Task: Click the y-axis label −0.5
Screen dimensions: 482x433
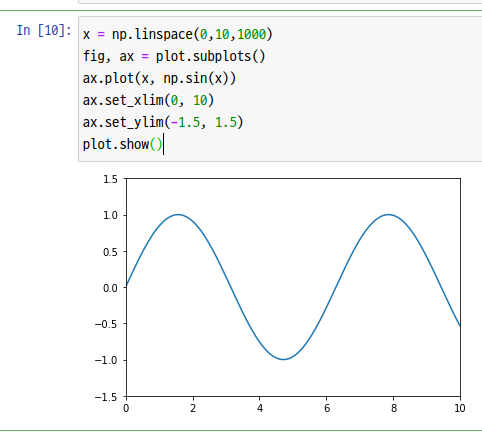Action: tap(106, 324)
